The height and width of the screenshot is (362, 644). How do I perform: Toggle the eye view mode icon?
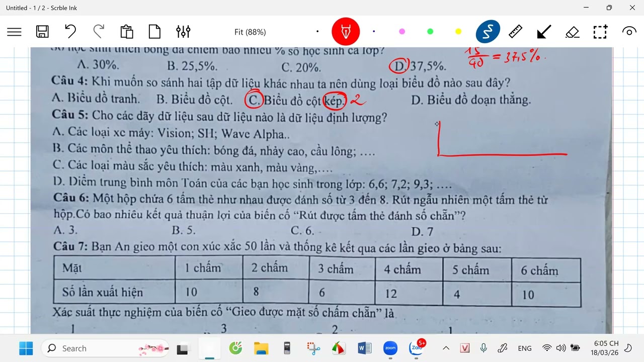coord(629,32)
